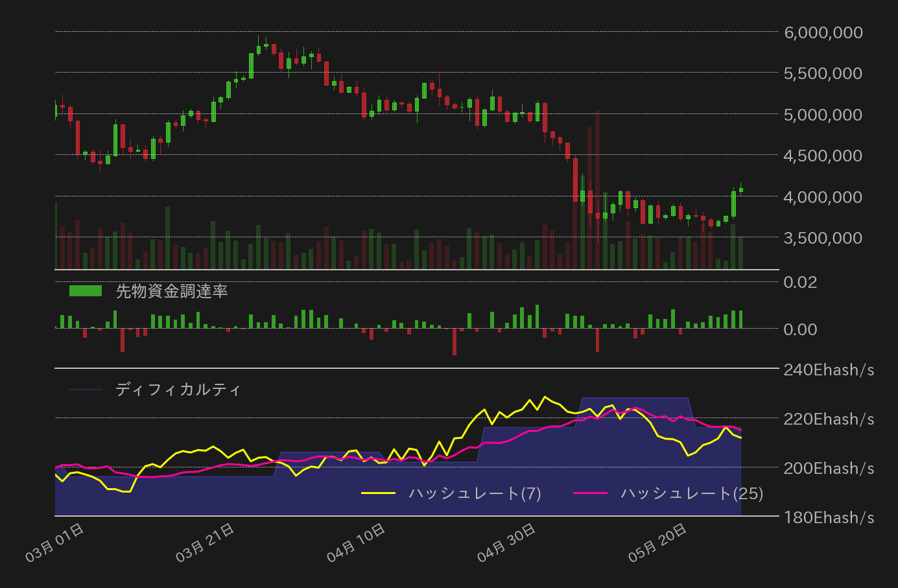Viewport: 898px width, 588px height.
Task: Collapse the funding rate panel legend
Action: pos(171,291)
